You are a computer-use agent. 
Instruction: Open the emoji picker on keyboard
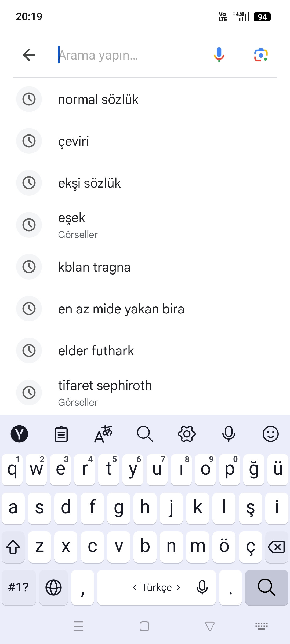click(x=270, y=434)
